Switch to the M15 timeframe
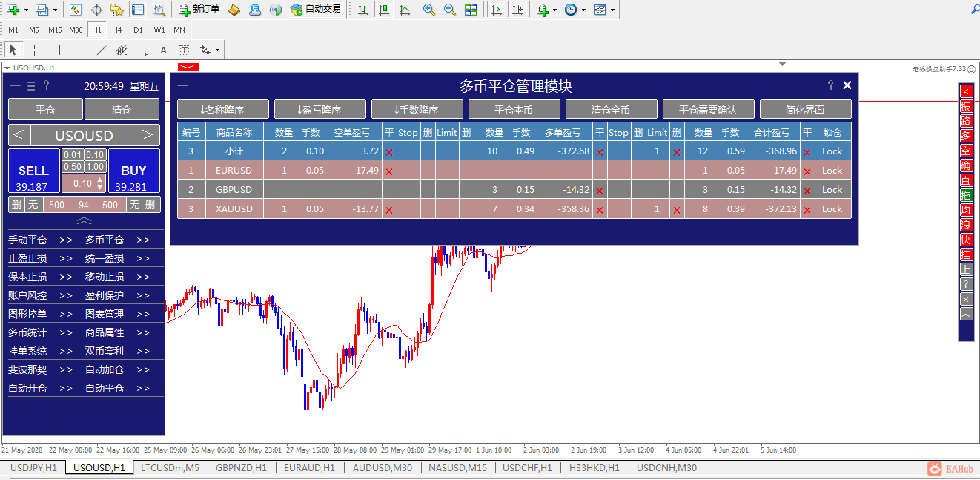The width and height of the screenshot is (980, 480). pyautogui.click(x=55, y=30)
